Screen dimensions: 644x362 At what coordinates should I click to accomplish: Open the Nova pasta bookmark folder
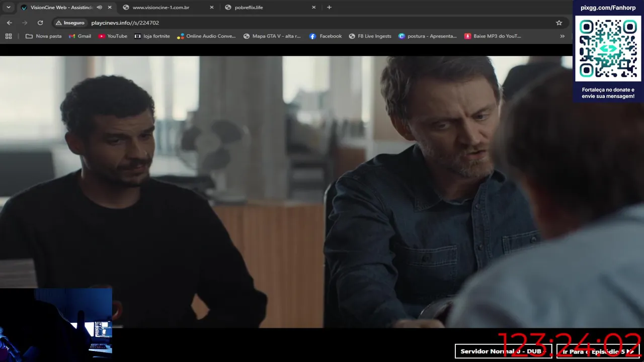43,36
